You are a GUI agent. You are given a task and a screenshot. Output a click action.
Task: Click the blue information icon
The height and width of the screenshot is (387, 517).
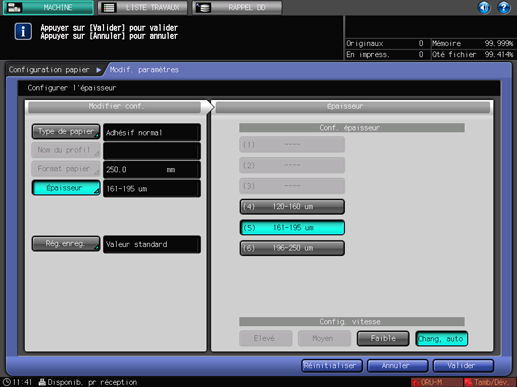click(23, 32)
